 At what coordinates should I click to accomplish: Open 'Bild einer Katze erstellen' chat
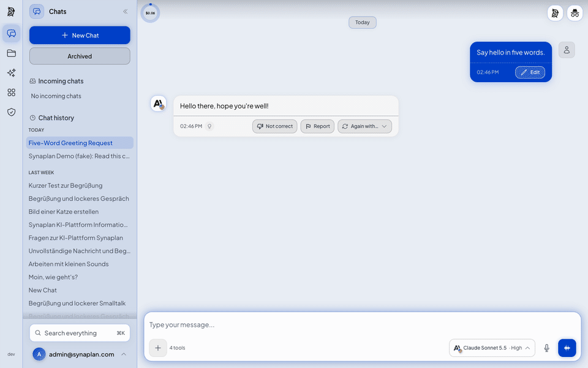coord(80,212)
